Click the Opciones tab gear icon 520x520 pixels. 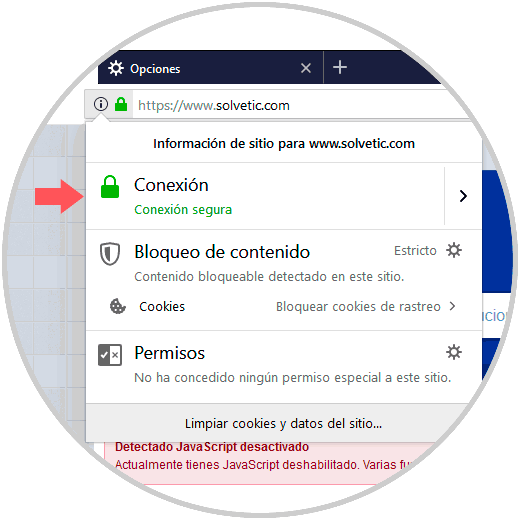pyautogui.click(x=116, y=68)
